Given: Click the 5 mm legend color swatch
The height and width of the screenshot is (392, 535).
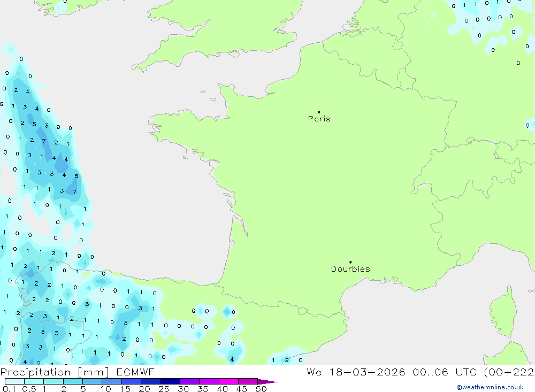Looking at the screenshot, I should [92, 381].
